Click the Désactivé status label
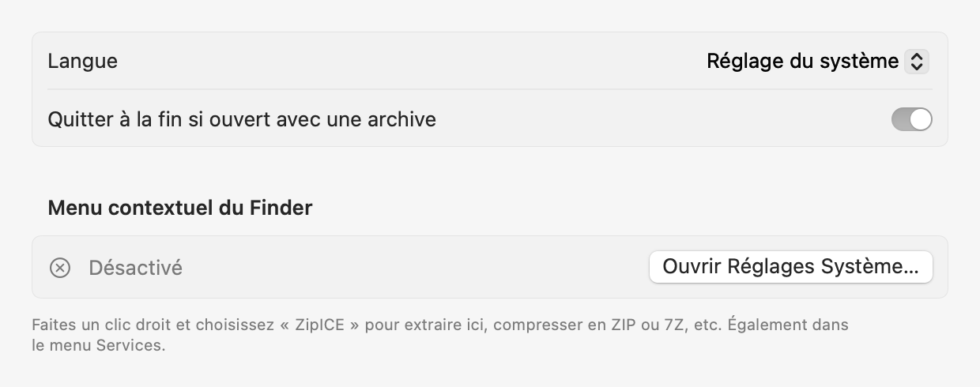980x387 pixels. tap(135, 268)
